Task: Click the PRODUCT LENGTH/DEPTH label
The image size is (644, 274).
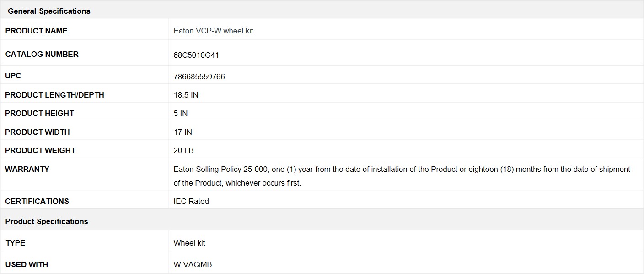Action: 54,95
